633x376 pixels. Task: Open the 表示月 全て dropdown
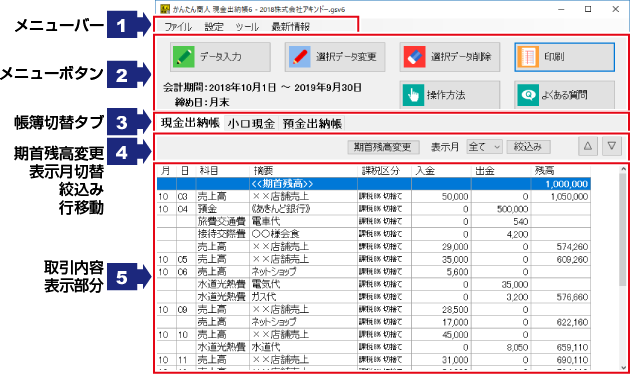coord(484,147)
